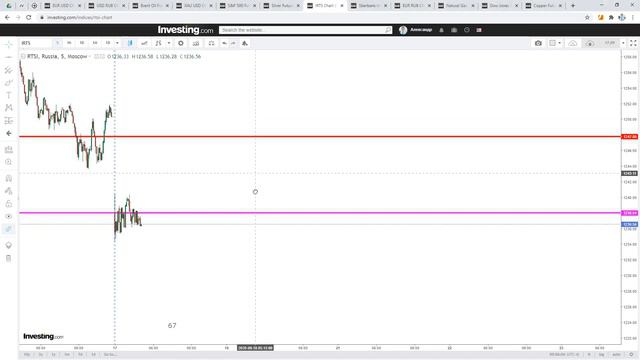640x360 pixels.
Task: Click the red horizontal line price label
Action: click(x=629, y=137)
